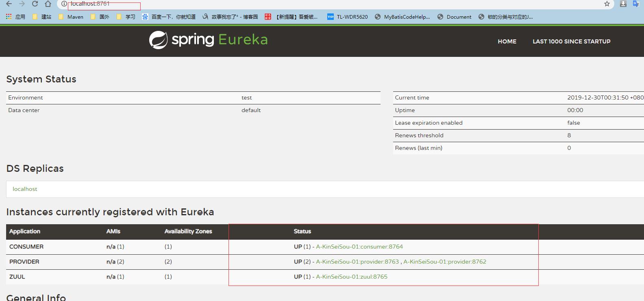The image size is (644, 301).
Task: Select Lease expiration enabled value 'false'
Action: click(574, 123)
